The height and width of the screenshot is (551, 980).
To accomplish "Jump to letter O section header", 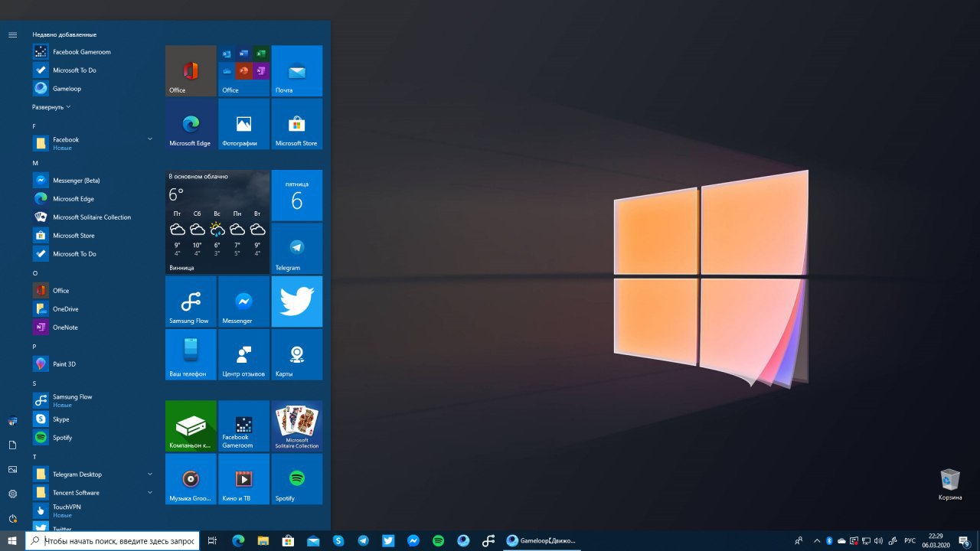I will pos(35,273).
